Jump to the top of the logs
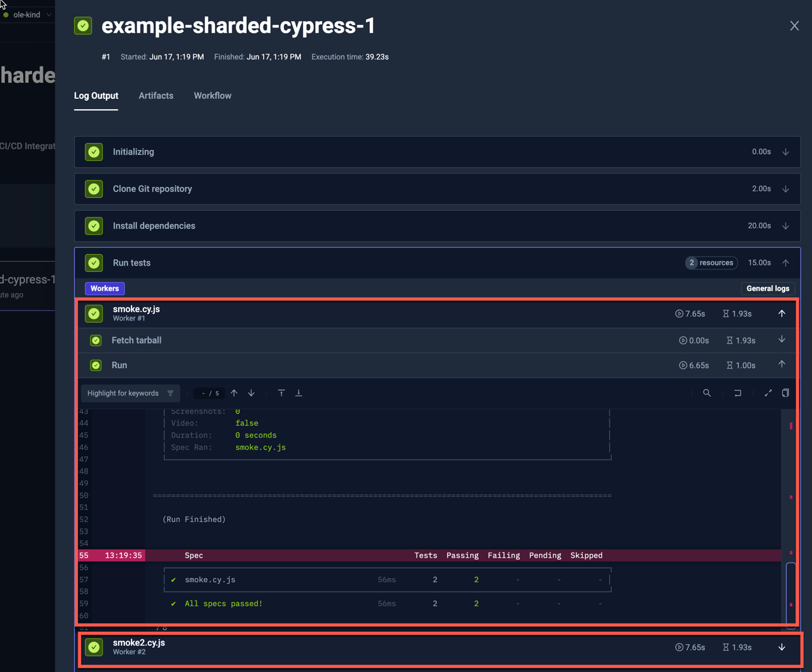The height and width of the screenshot is (672, 812). 281,392
